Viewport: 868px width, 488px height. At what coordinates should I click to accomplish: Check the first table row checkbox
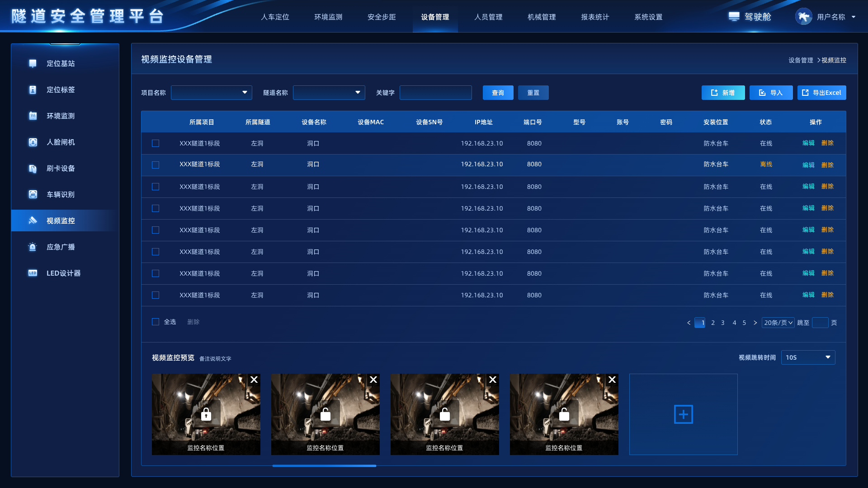coord(156,143)
